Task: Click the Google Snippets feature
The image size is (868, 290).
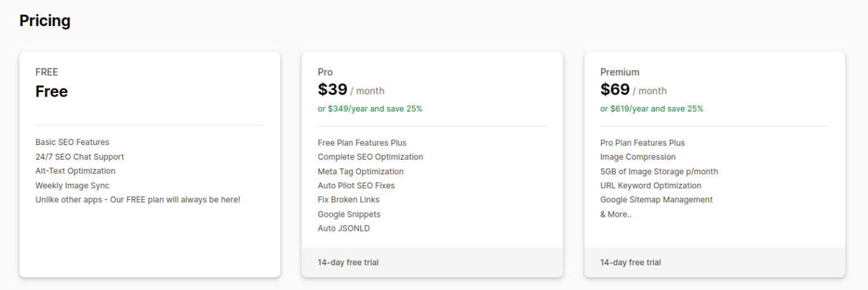Action: pyautogui.click(x=349, y=214)
